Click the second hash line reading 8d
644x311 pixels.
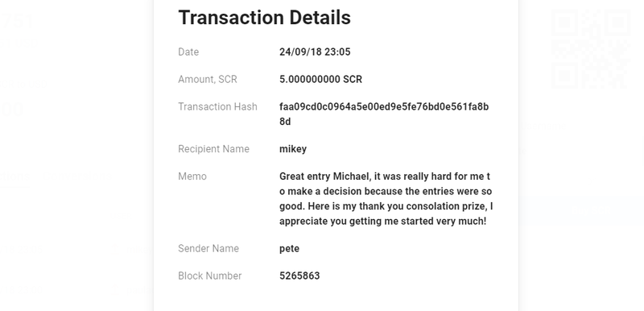tap(285, 122)
